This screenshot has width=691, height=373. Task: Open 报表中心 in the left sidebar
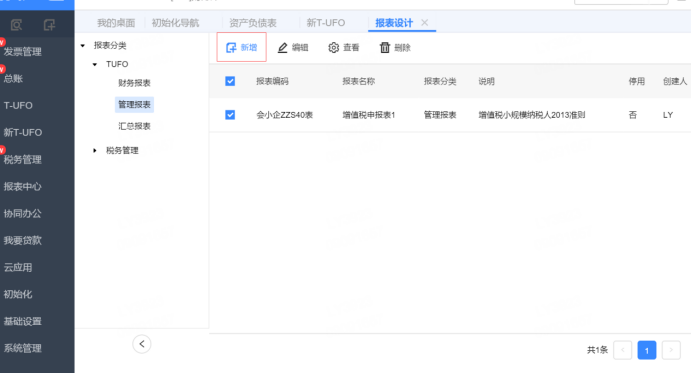point(23,186)
